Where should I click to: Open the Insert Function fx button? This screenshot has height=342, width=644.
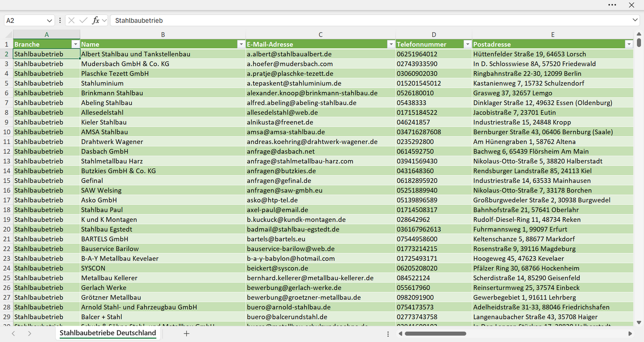[x=95, y=21]
